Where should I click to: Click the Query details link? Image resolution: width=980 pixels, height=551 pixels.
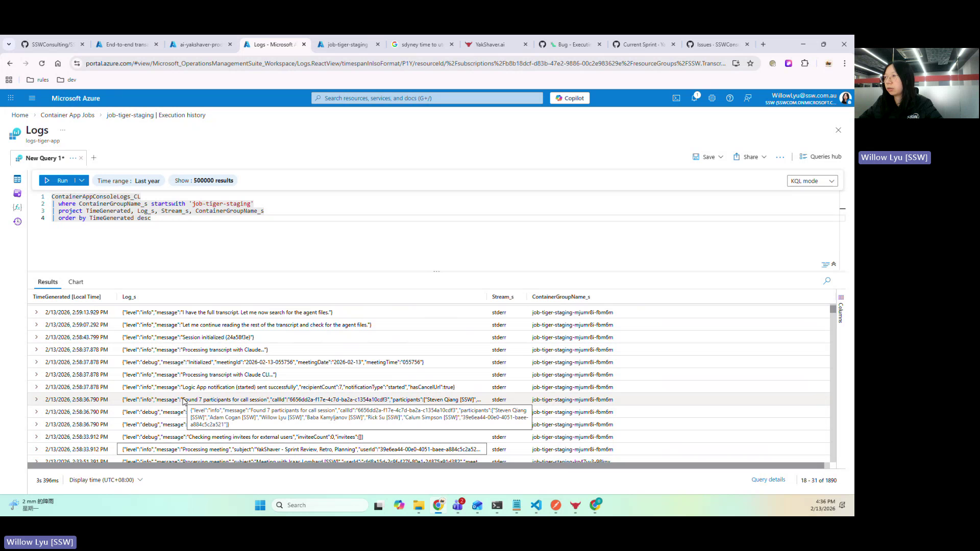[x=768, y=479]
